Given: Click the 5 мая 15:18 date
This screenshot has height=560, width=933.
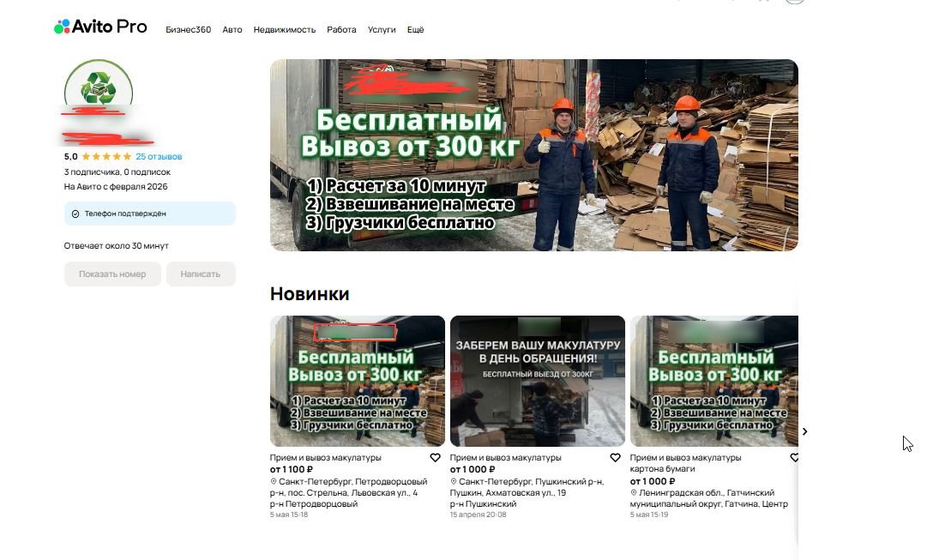Looking at the screenshot, I should [289, 515].
